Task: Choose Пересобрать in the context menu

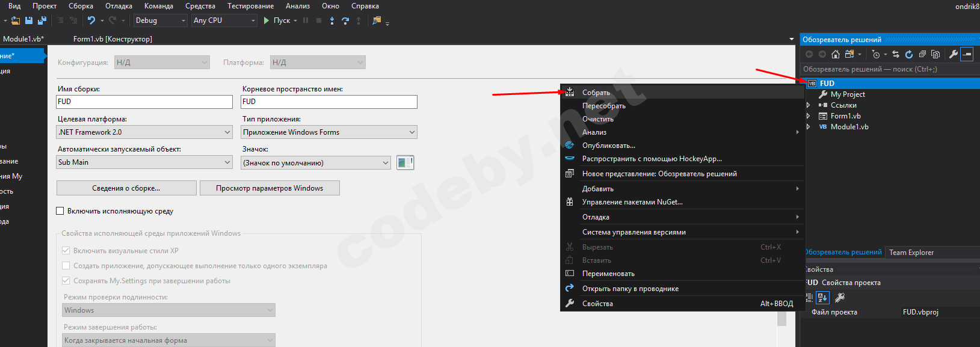Action: [x=682, y=106]
